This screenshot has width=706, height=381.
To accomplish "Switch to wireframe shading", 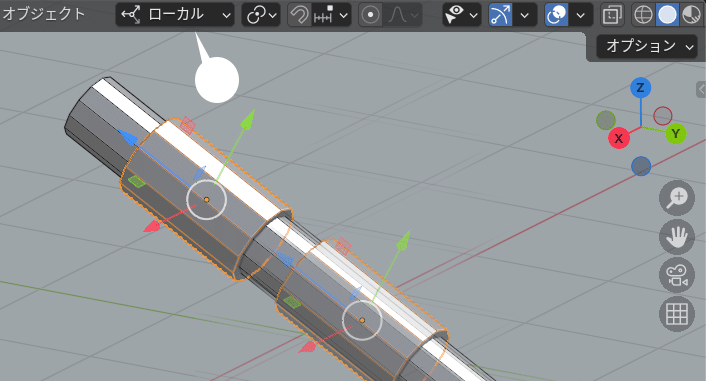I will point(643,15).
